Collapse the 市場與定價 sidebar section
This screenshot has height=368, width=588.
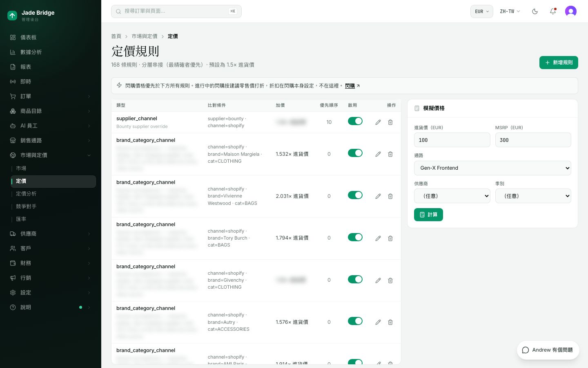(x=51, y=155)
